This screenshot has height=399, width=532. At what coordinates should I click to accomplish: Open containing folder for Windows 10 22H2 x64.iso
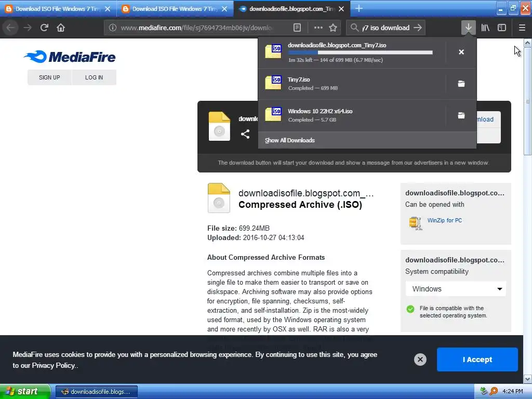[x=461, y=115]
